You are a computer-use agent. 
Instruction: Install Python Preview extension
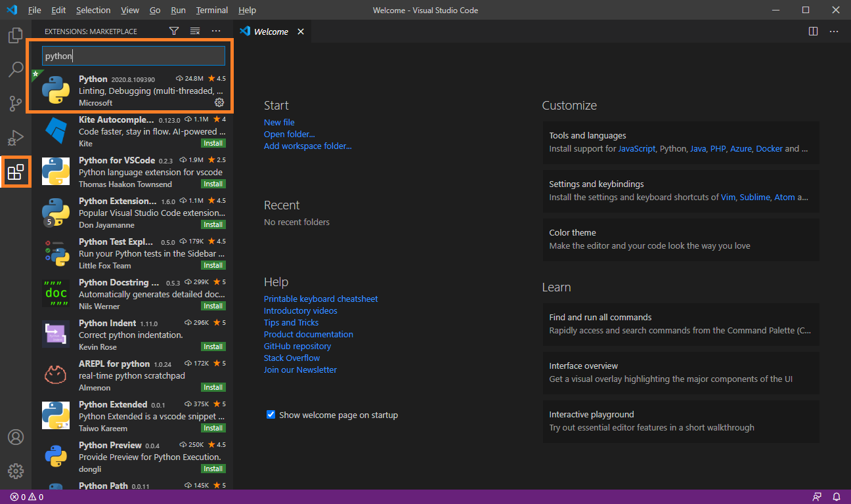pyautogui.click(x=213, y=469)
